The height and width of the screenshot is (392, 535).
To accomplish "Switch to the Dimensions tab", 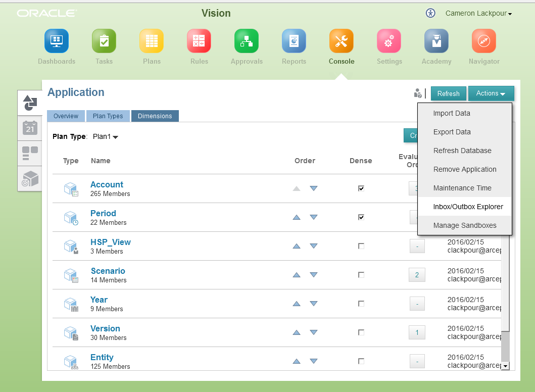I will 155,116.
